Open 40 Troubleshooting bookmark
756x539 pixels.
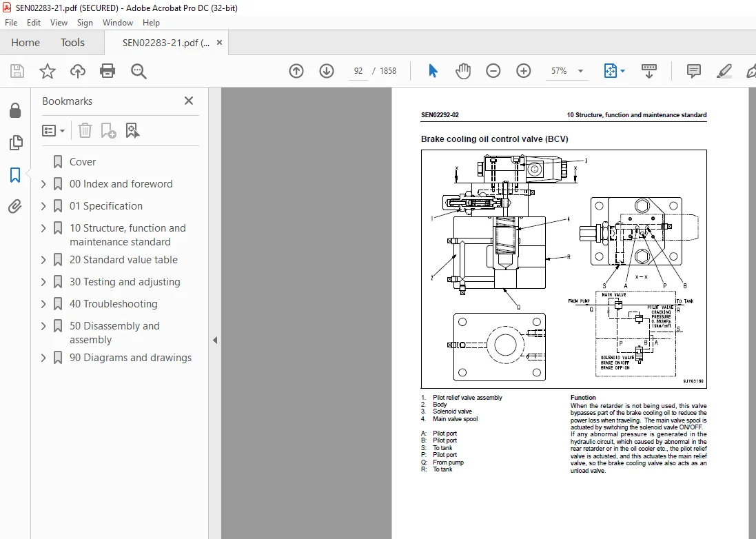pos(113,304)
